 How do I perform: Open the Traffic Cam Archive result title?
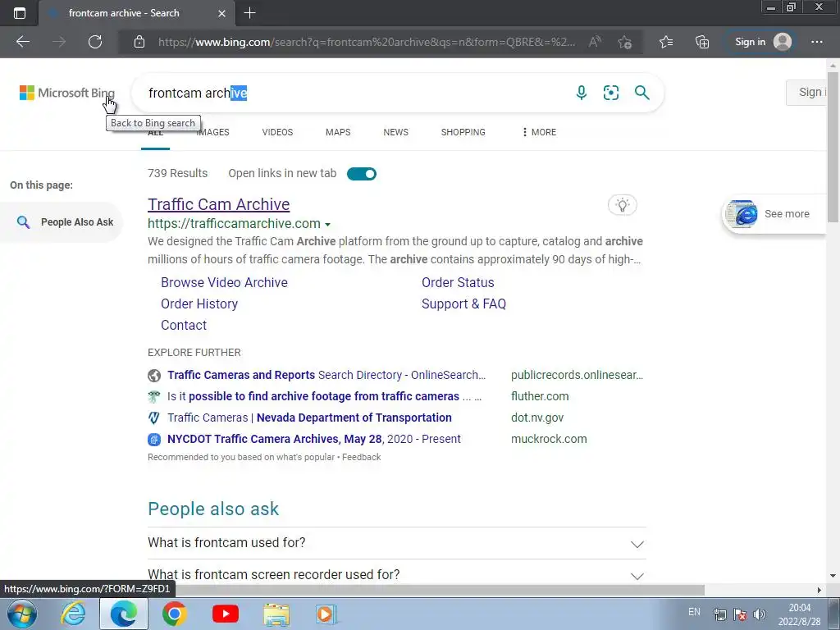point(218,204)
